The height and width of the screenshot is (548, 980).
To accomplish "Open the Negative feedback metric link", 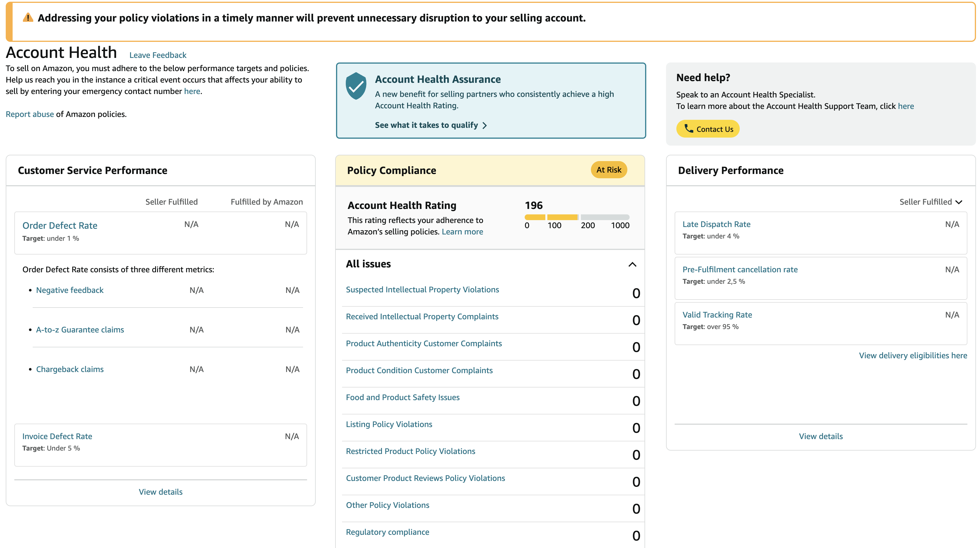I will [70, 290].
